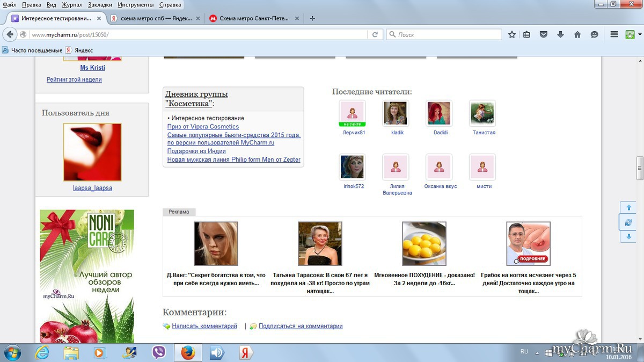The image size is (644, 362).
Task: Open the Firefox hamburger menu
Action: coord(614,34)
